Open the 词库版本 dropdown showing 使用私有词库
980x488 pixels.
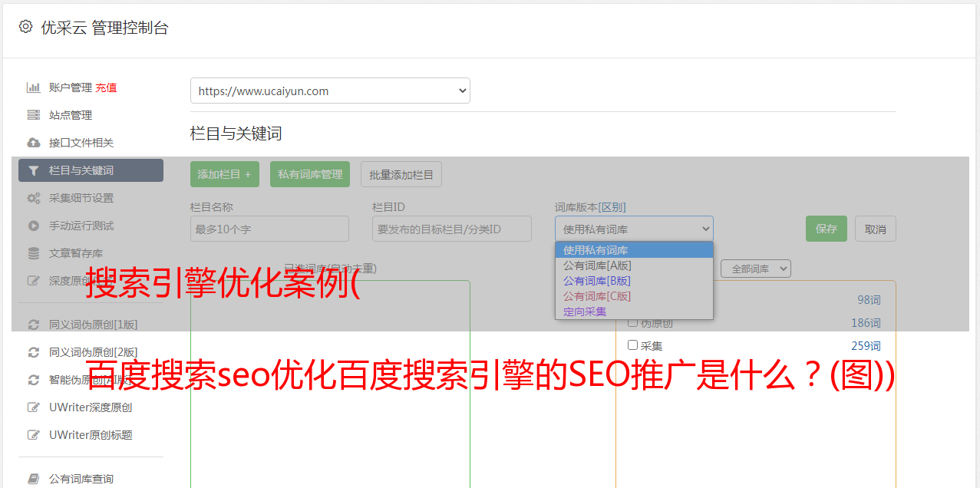point(634,229)
